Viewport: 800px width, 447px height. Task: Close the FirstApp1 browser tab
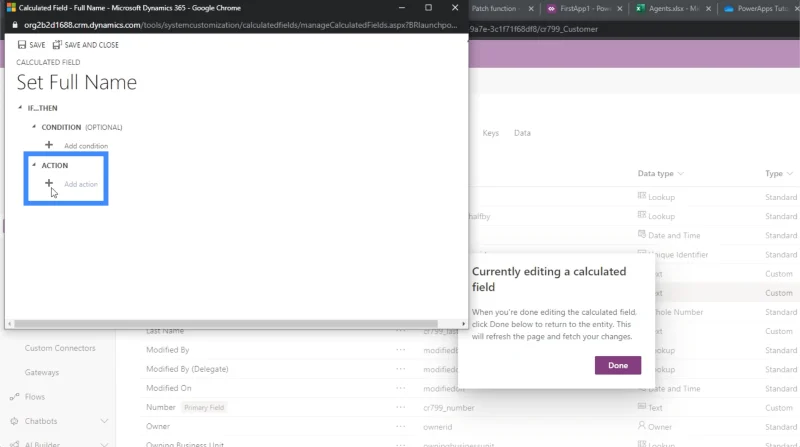click(x=619, y=9)
